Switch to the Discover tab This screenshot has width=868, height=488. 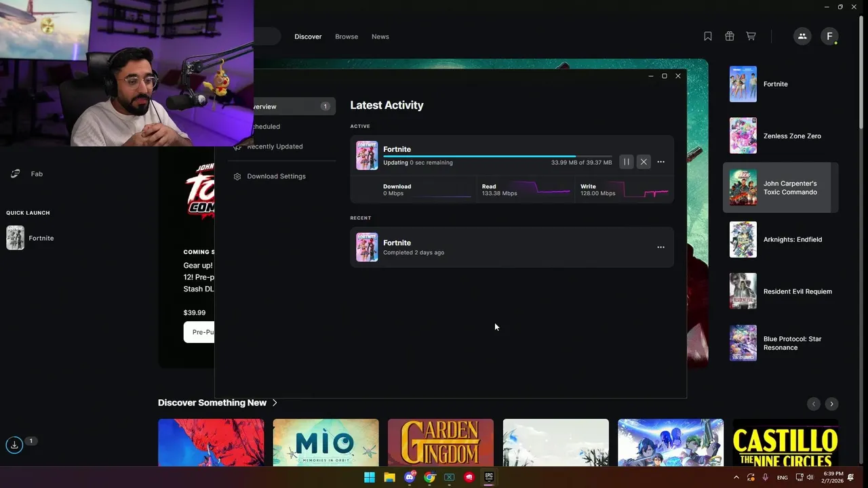(x=308, y=37)
